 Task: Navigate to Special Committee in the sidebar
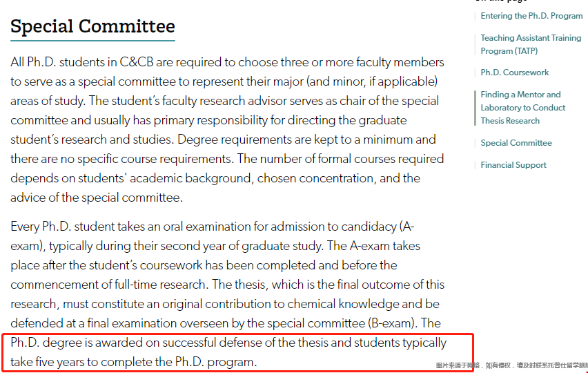click(x=516, y=143)
